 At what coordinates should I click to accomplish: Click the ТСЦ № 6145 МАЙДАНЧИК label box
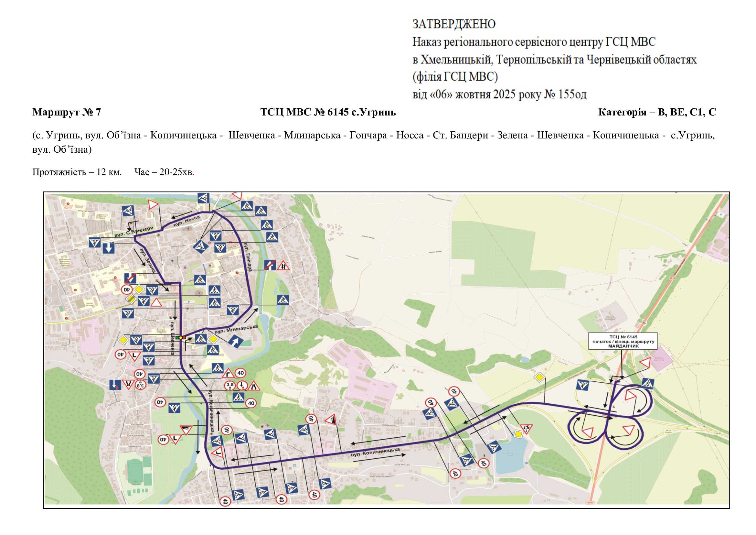tap(623, 341)
